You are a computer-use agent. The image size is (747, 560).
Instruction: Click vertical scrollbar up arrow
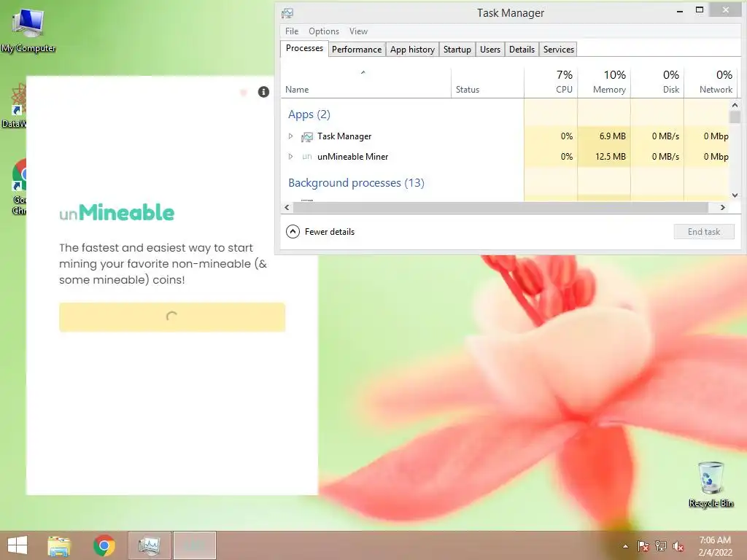735,105
